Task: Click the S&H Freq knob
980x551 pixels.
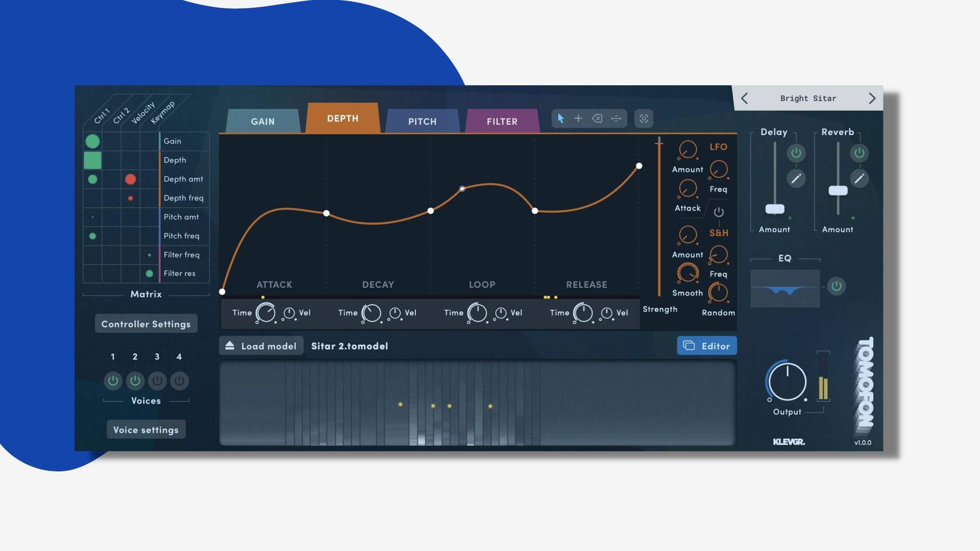Action: coord(718,255)
